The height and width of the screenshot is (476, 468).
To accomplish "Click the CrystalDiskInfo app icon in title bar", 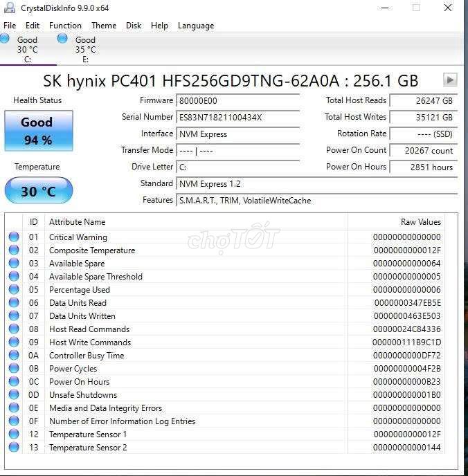I will click(x=10, y=8).
